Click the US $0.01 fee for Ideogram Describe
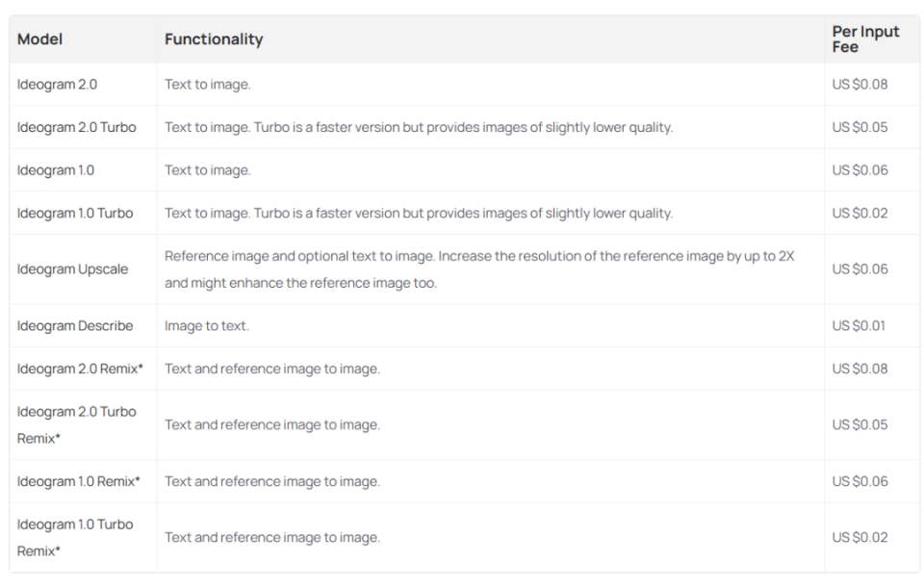The width and height of the screenshot is (924, 588). [859, 326]
